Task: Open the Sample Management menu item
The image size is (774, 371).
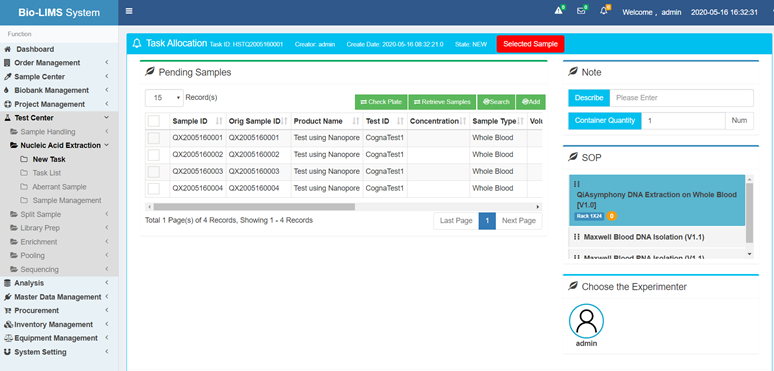Action: [x=67, y=201]
